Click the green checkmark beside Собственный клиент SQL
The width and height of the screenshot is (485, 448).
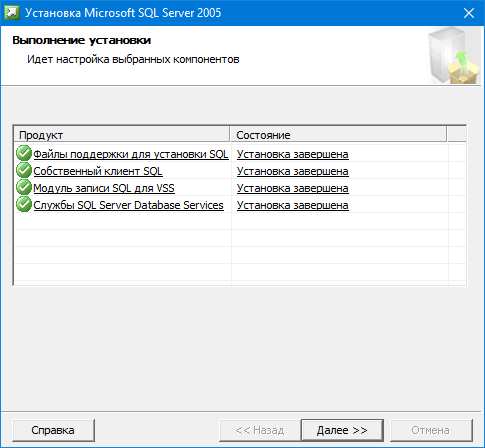pos(24,170)
